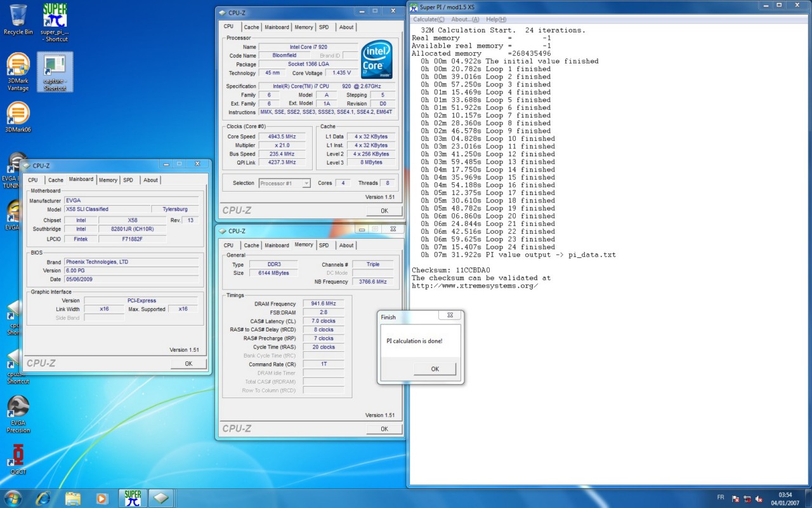
Task: Click the title icon of the CPU-Z Memory window
Action: pos(223,231)
